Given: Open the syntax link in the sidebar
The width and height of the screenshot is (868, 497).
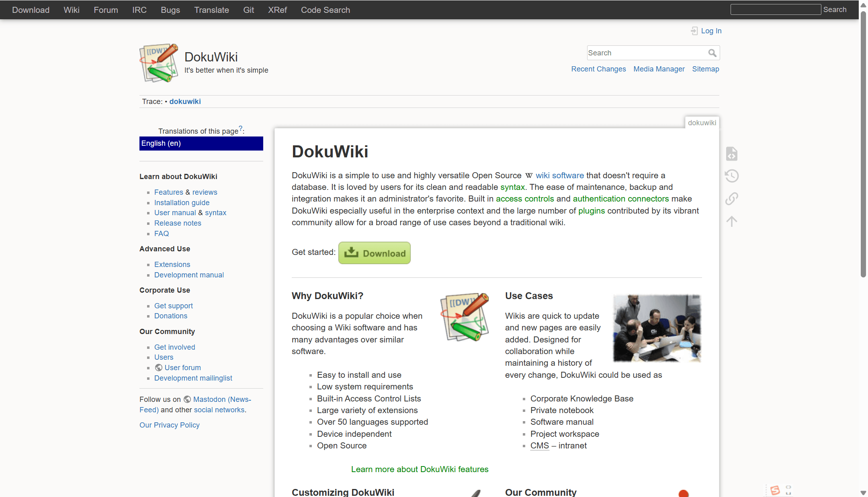Looking at the screenshot, I should click(215, 213).
